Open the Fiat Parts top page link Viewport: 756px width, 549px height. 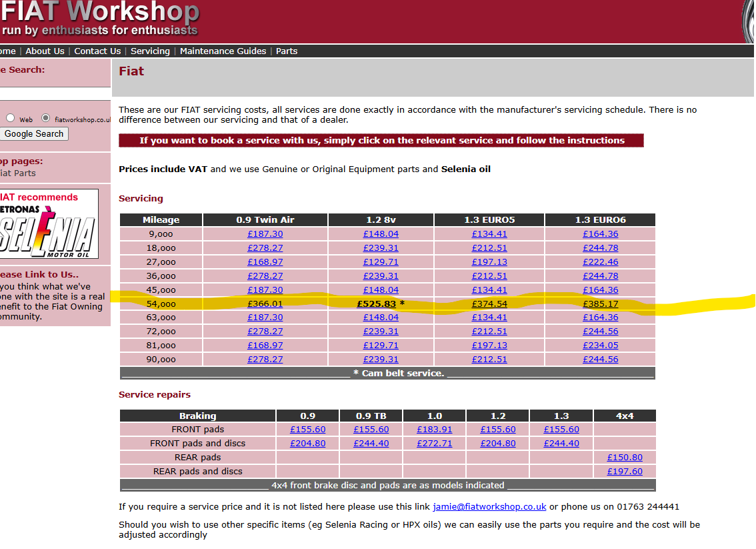pyautogui.click(x=18, y=173)
